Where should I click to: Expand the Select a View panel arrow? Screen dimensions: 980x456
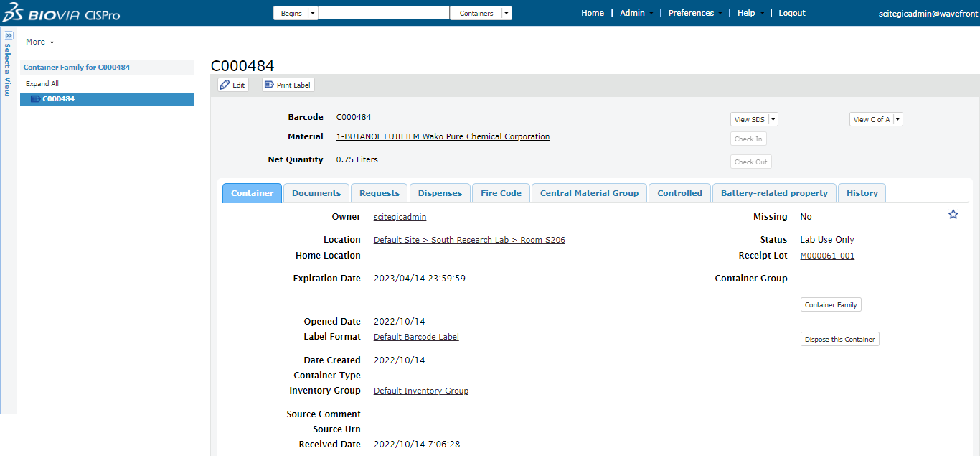click(x=9, y=35)
